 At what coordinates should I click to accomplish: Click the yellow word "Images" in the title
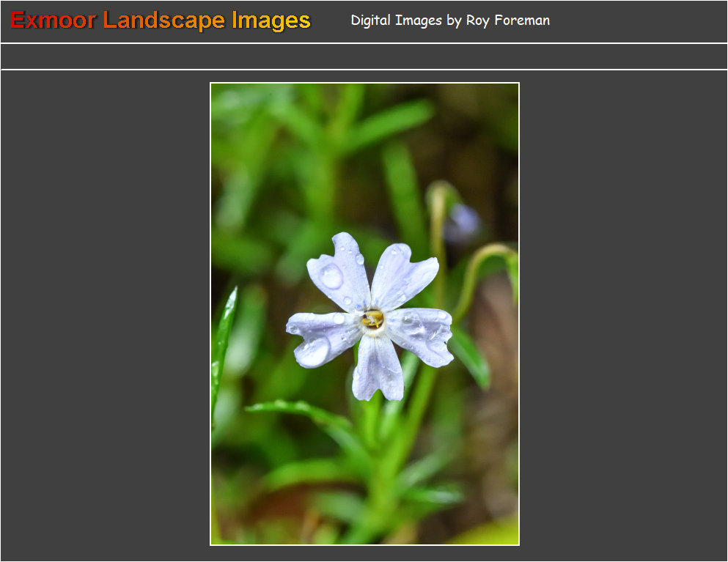click(x=271, y=21)
